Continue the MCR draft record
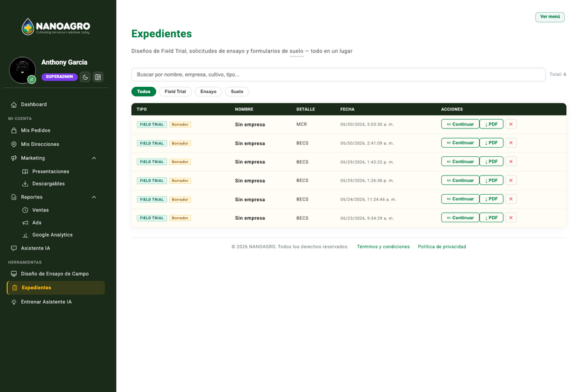The image size is (579, 392). coord(460,124)
